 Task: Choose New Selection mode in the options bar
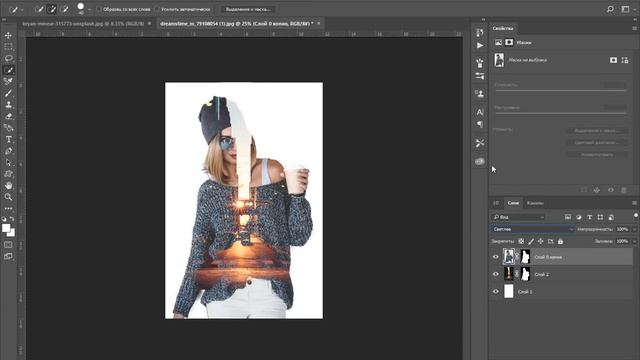pos(40,9)
